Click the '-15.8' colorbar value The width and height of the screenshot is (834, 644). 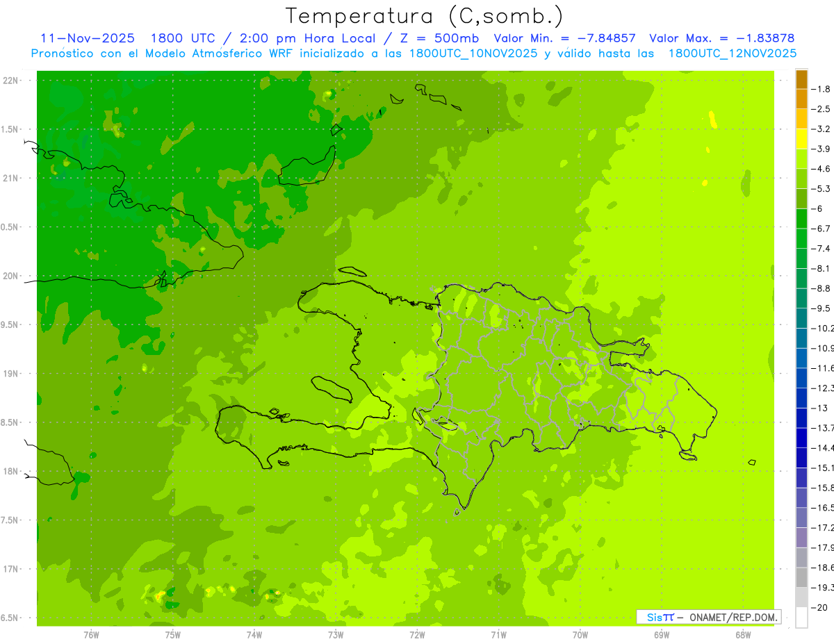tap(821, 488)
